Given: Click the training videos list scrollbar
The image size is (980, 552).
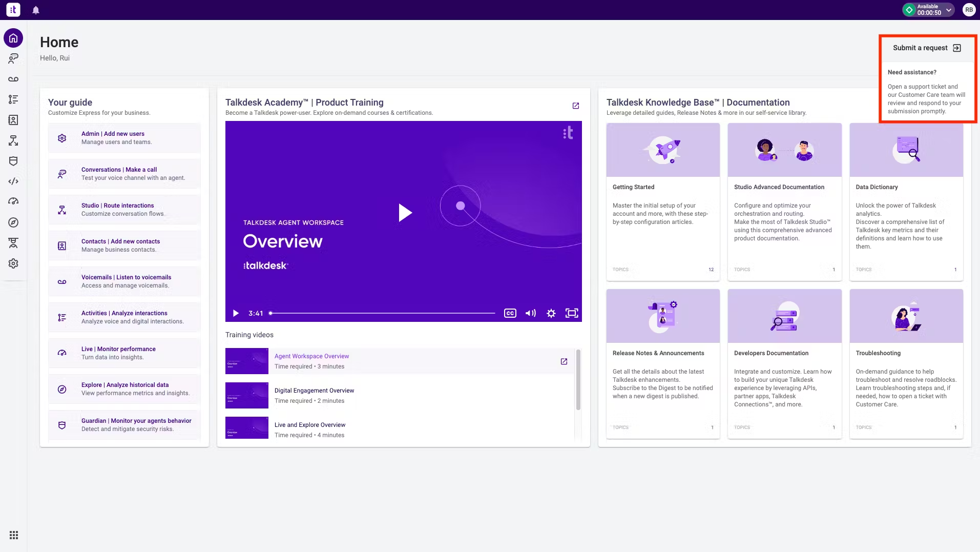Looking at the screenshot, I should coord(578,380).
